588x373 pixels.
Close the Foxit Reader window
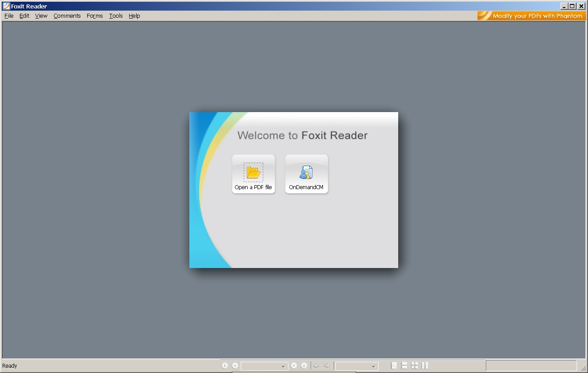click(581, 6)
